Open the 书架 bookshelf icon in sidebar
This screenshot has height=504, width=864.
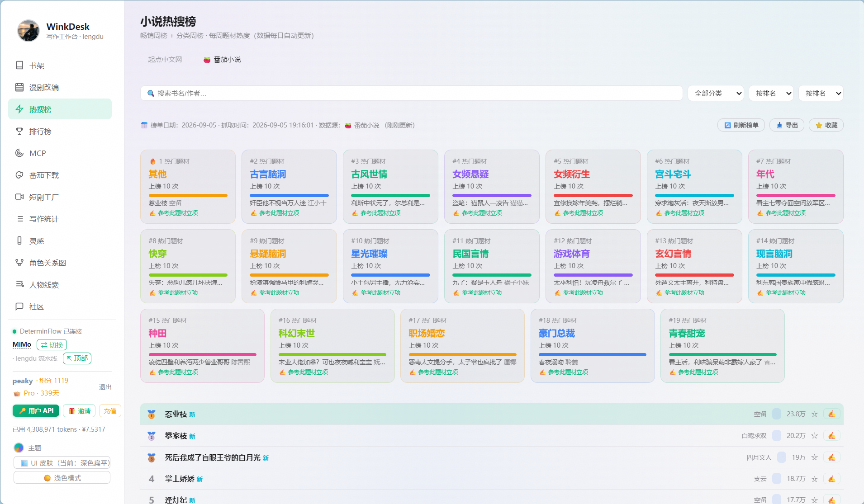19,66
